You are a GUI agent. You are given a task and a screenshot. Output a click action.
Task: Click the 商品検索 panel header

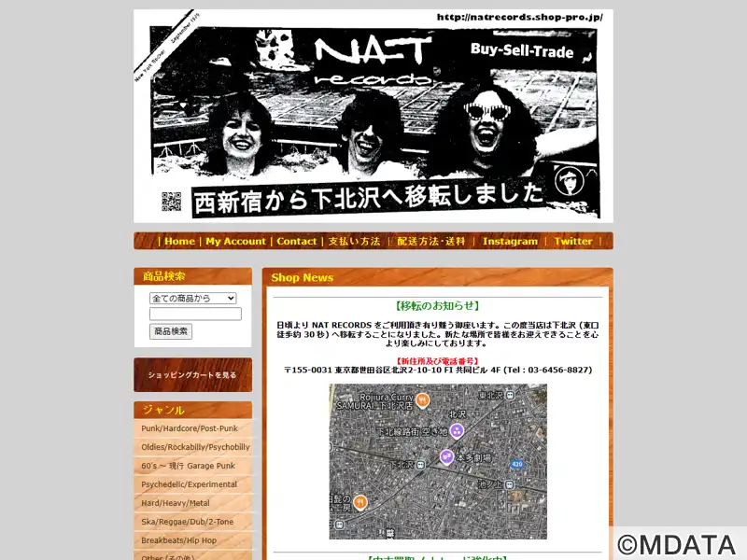(193, 276)
